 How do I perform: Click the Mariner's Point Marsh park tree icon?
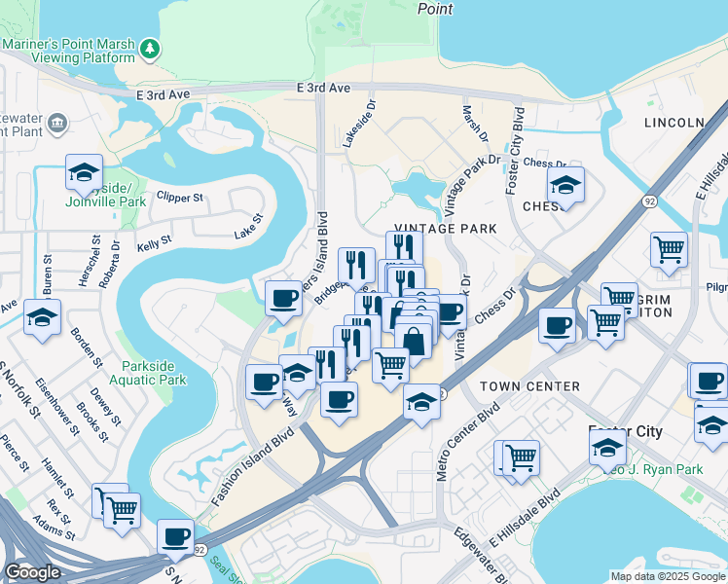point(150,50)
